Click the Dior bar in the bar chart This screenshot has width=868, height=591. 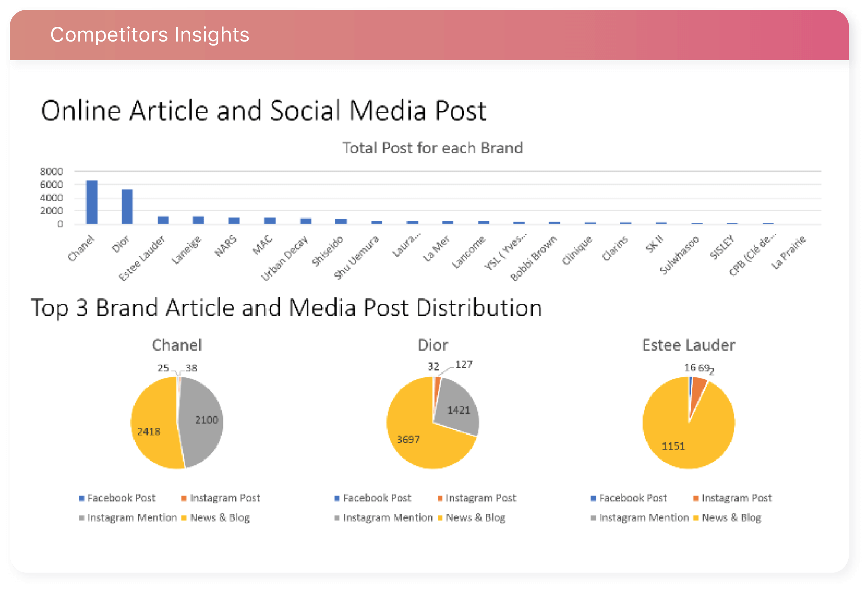(x=127, y=207)
